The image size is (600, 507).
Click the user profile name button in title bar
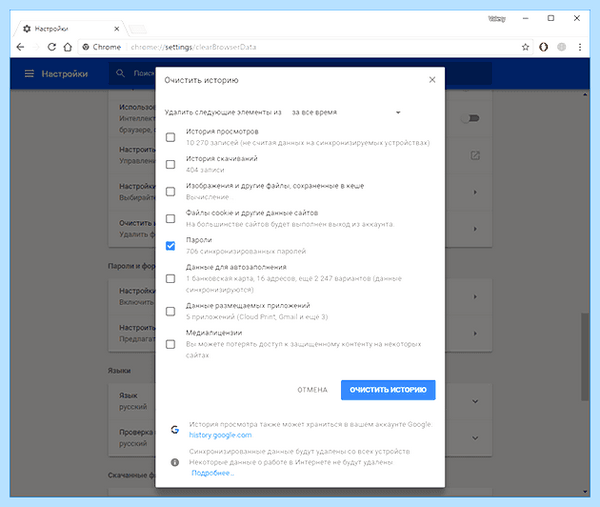point(497,18)
